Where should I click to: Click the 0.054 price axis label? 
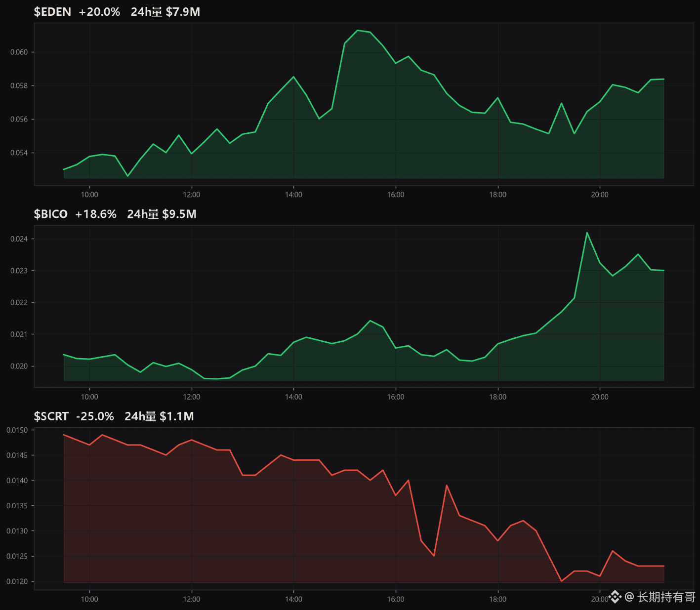[19, 153]
